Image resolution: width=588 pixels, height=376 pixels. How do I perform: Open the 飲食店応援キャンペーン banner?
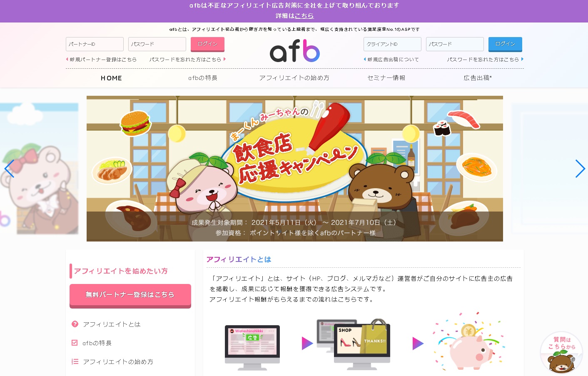coord(295,169)
